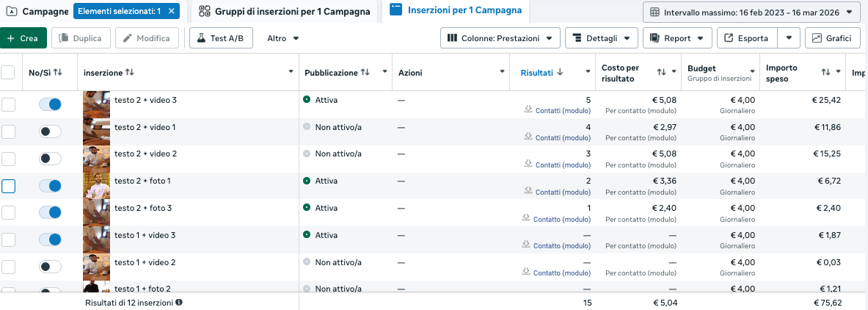Click the X on Elementi selezionati badge
Image resolution: width=868 pixels, height=310 pixels.
point(171,11)
